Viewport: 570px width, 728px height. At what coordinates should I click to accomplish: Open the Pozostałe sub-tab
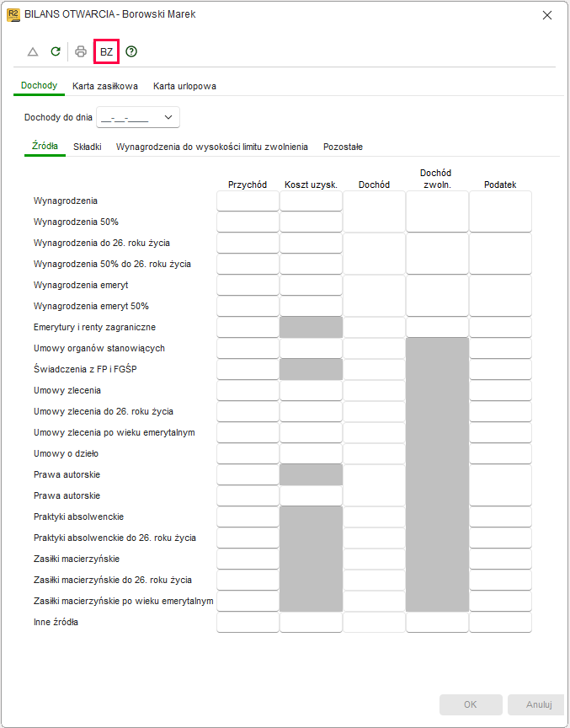click(344, 147)
